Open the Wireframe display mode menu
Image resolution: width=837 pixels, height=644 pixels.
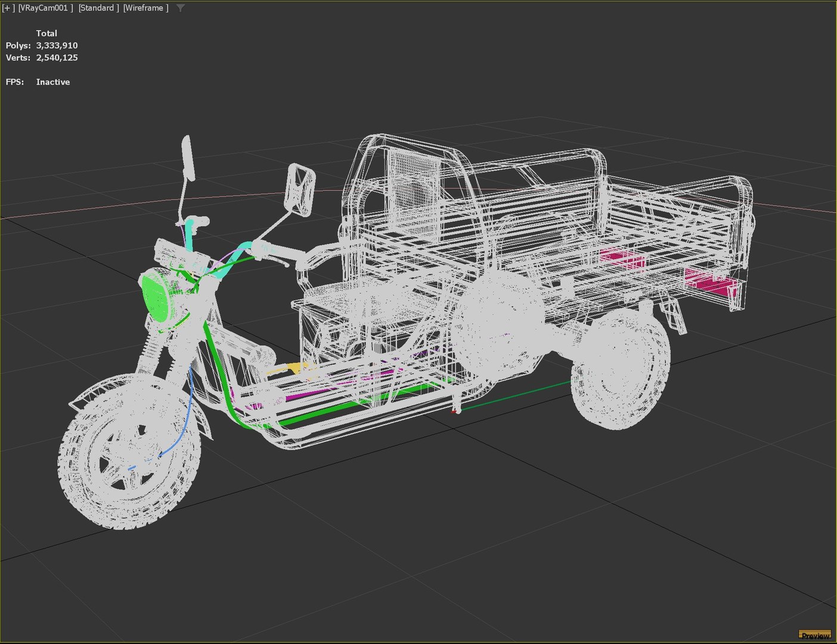click(x=145, y=8)
